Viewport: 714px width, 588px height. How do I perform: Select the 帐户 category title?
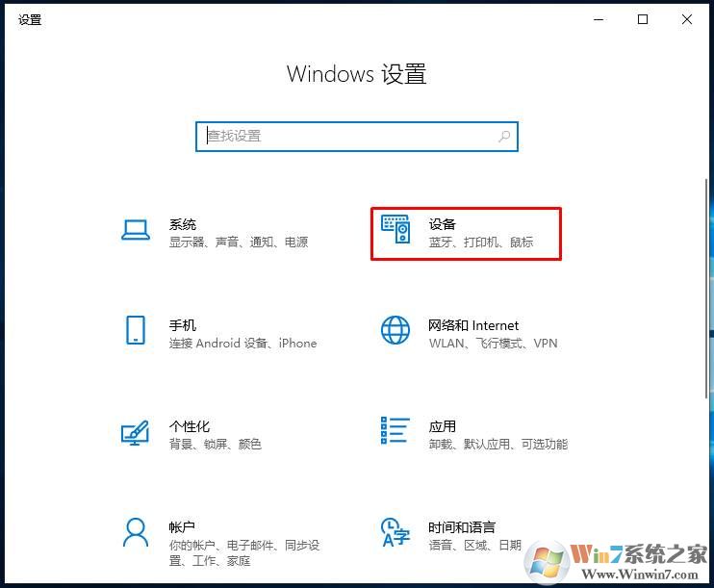pos(182,527)
